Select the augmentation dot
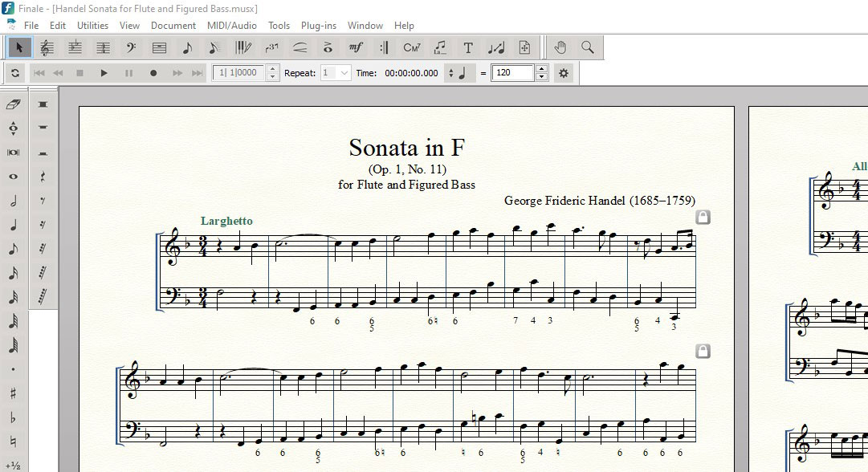 tap(14, 369)
